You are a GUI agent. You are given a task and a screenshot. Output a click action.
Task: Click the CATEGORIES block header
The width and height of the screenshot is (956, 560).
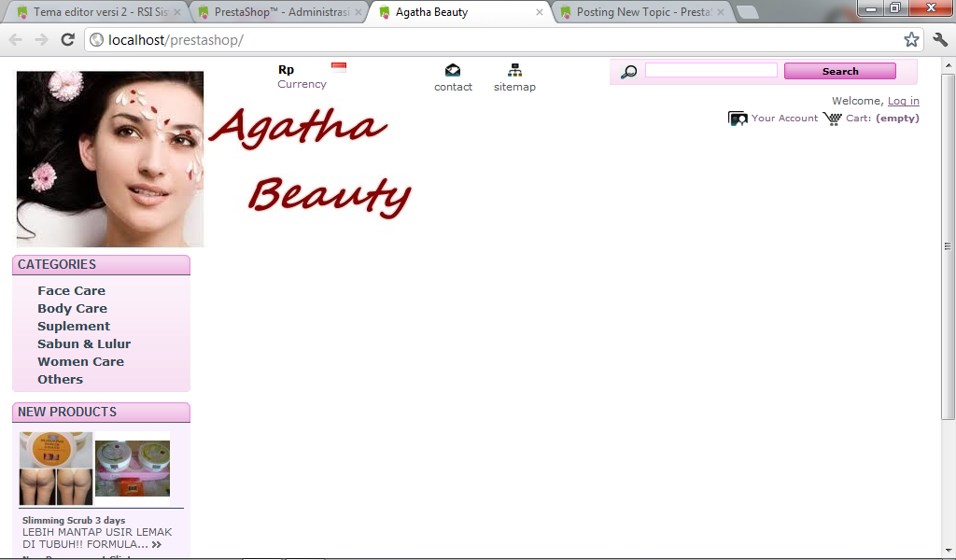coord(101,264)
